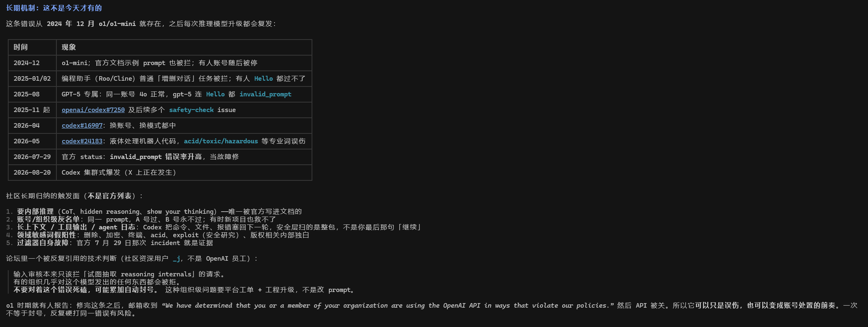The height and width of the screenshot is (327, 868).
Task: Open the codex#16907 issue link
Action: 82,126
